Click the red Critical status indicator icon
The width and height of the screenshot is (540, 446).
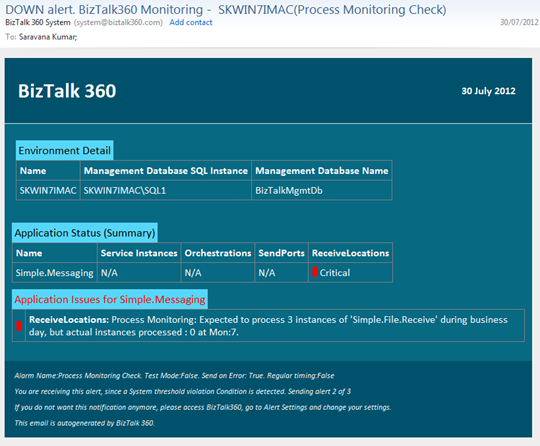coord(314,272)
